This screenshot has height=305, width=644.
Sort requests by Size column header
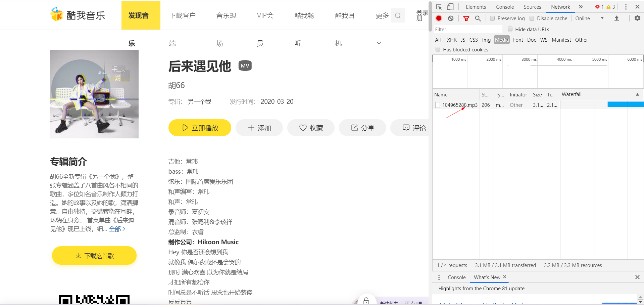537,94
